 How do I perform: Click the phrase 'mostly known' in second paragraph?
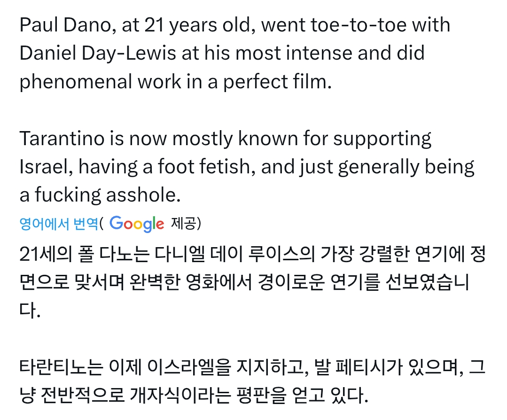[235, 139]
